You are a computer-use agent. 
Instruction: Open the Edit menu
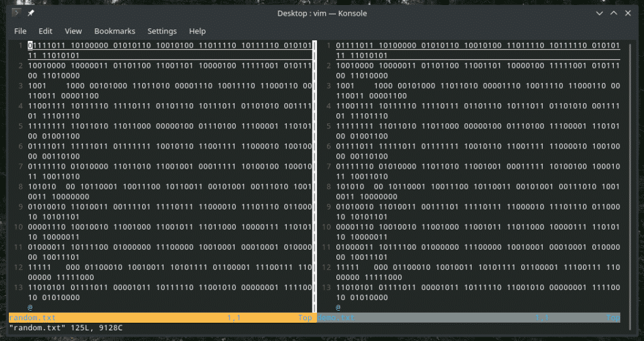(45, 31)
